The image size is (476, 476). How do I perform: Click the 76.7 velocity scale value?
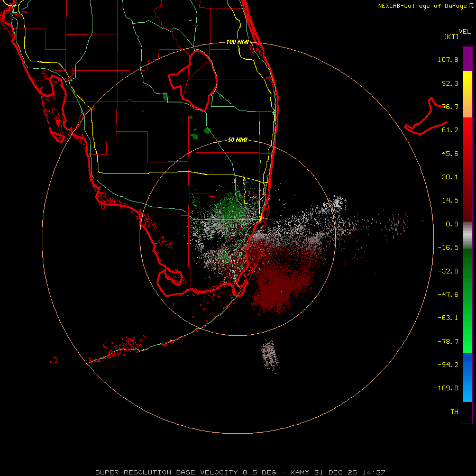[450, 106]
